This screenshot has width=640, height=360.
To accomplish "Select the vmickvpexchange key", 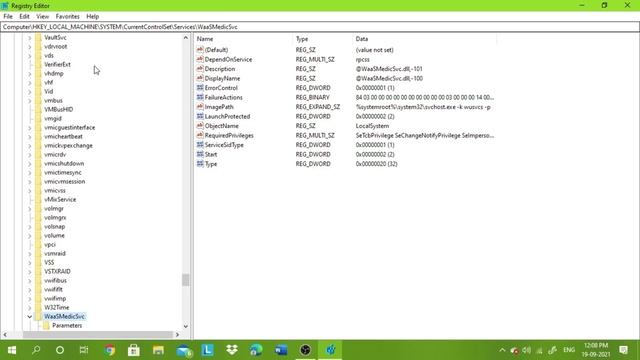I will (68, 145).
